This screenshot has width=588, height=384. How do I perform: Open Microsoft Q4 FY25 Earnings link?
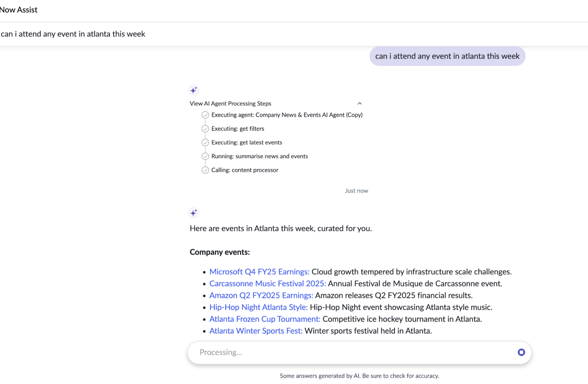259,272
